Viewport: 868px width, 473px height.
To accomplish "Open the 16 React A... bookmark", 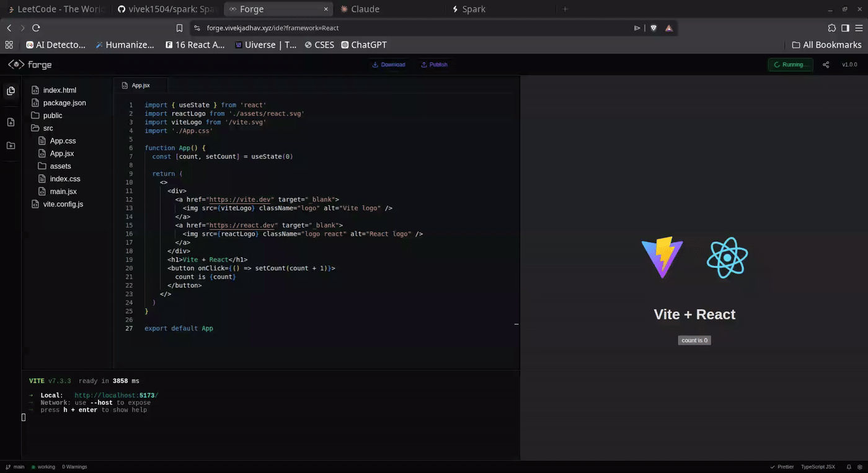I will click(x=195, y=45).
